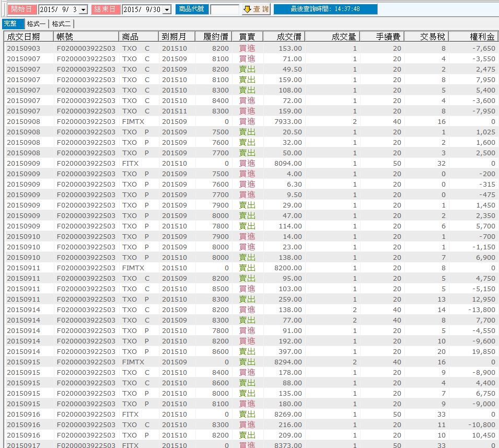Select the price cell 180.00
Viewport: 499px width, 448px height.
coord(290,404)
